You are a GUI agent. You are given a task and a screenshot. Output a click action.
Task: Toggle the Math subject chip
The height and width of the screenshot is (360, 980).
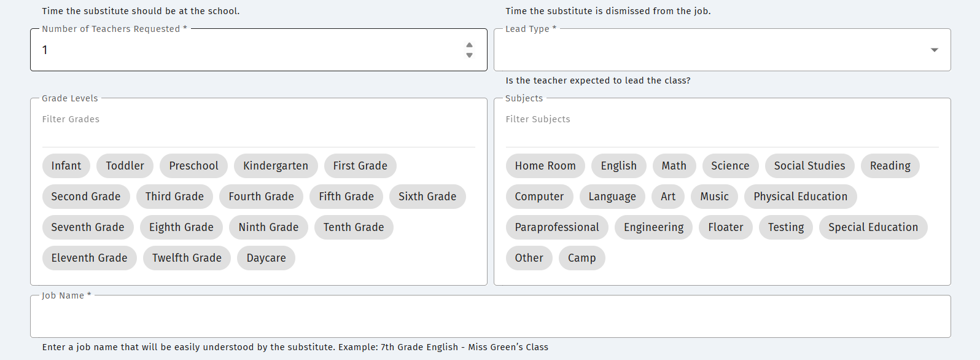(x=674, y=166)
